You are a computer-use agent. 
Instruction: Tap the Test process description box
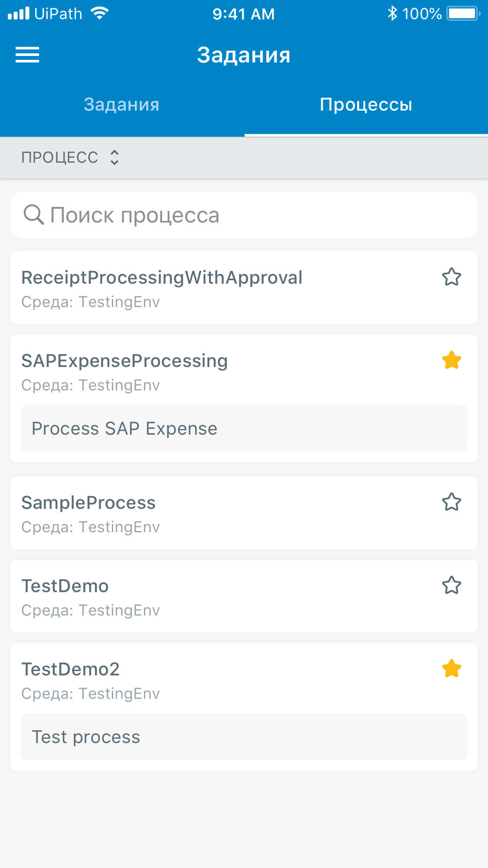point(244,737)
